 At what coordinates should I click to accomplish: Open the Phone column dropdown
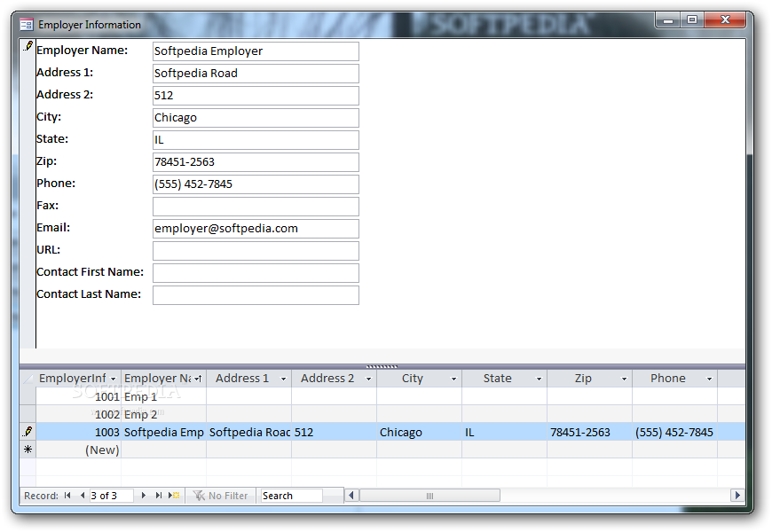tap(709, 379)
